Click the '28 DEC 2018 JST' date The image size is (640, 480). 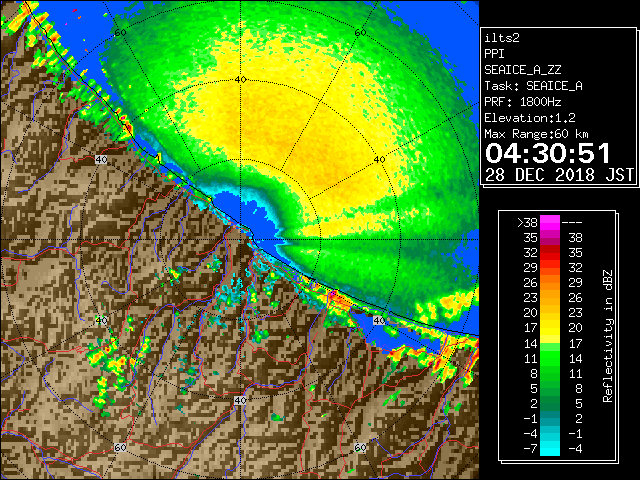(559, 175)
